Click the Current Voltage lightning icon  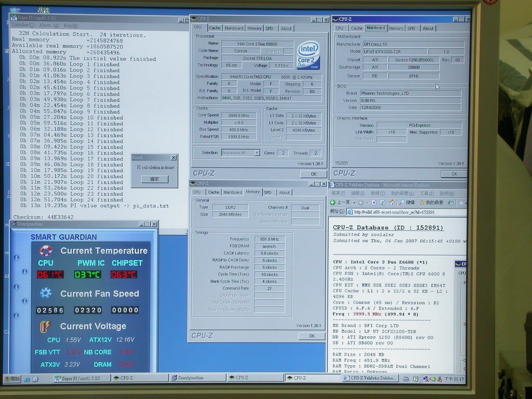(x=45, y=326)
